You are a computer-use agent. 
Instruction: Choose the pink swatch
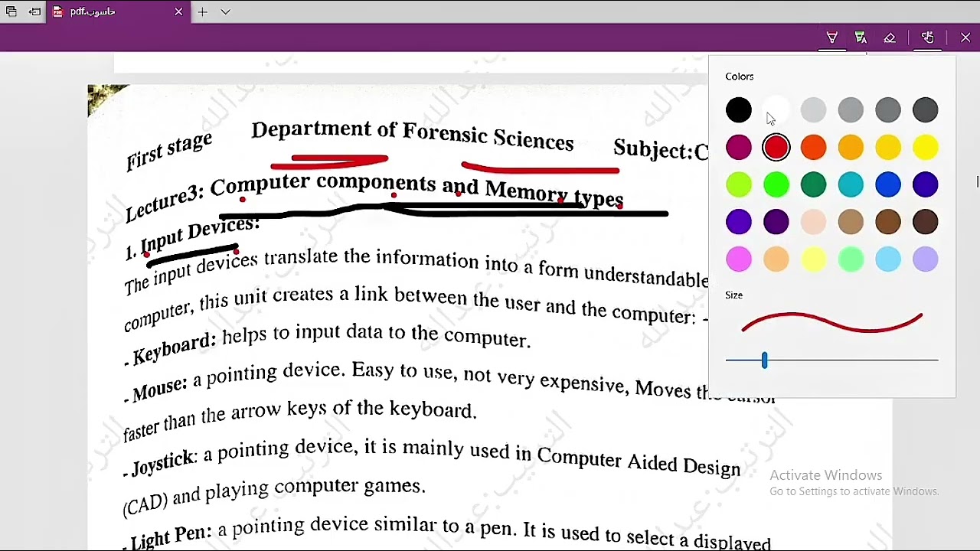739,259
